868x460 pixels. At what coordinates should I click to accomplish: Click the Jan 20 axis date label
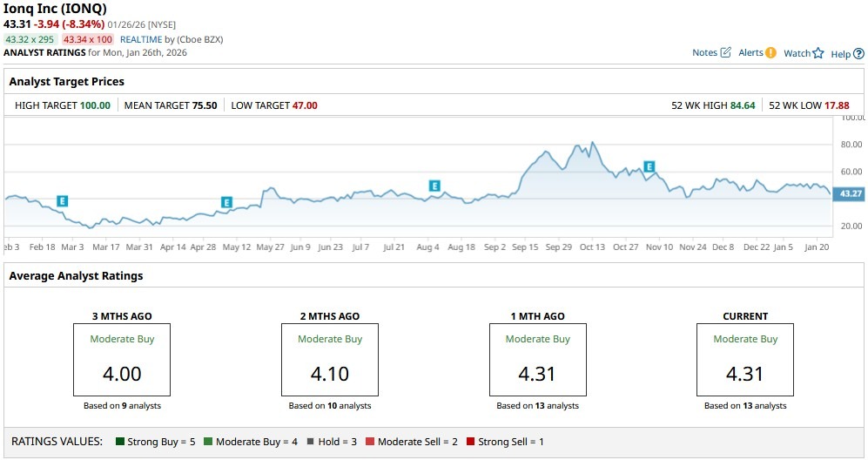[818, 247]
